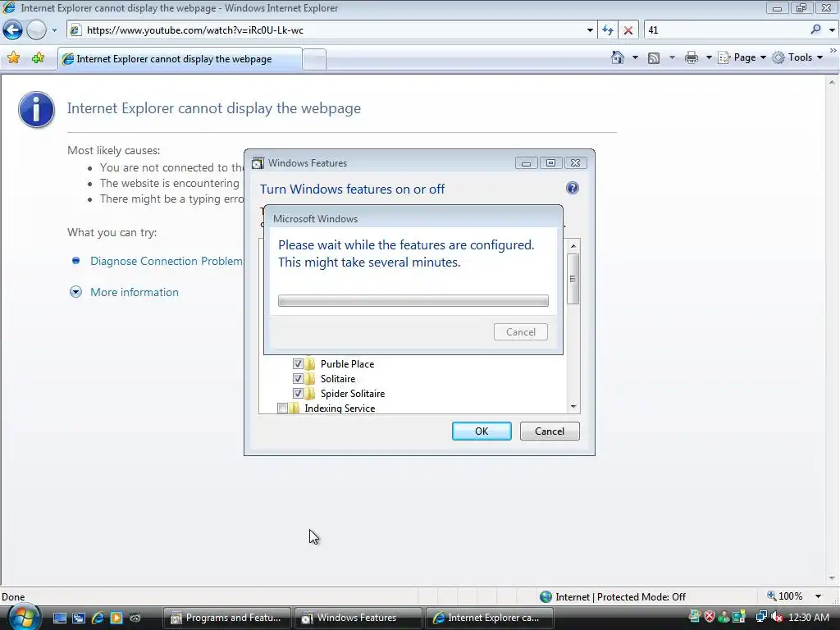
Task: Click the network connection tray icon
Action: click(x=760, y=617)
